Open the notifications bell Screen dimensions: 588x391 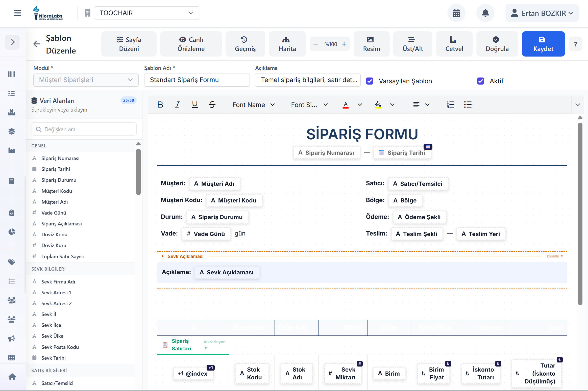(485, 13)
